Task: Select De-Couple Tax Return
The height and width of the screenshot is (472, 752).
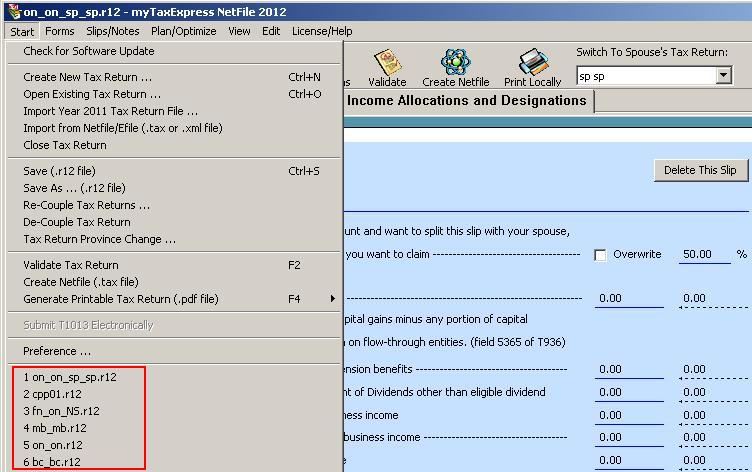Action: [174, 222]
